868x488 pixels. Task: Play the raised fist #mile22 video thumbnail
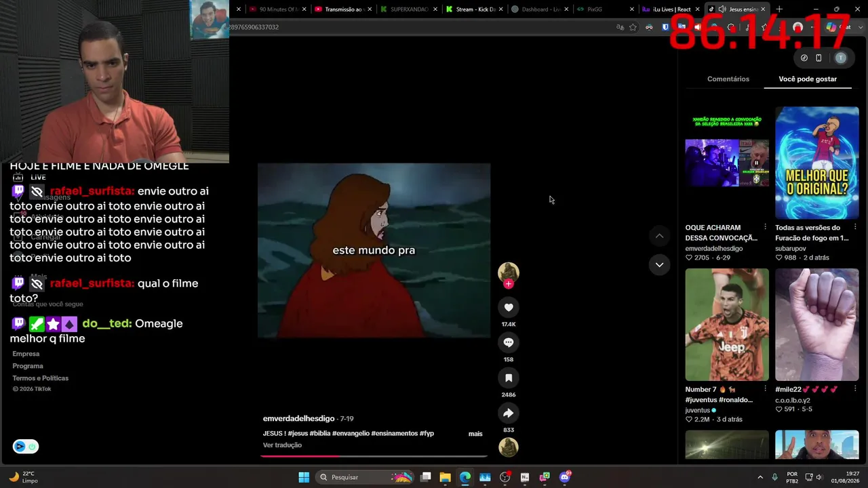click(x=817, y=325)
